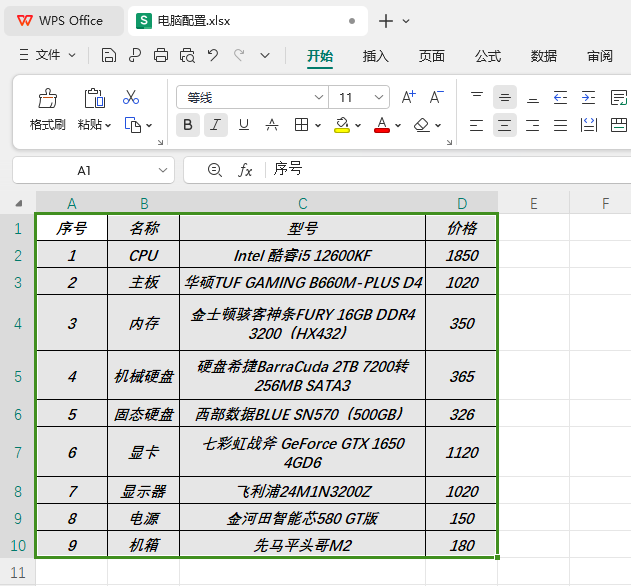The height and width of the screenshot is (586, 631).
Task: Open the 文件 menu button
Action: tap(47, 55)
